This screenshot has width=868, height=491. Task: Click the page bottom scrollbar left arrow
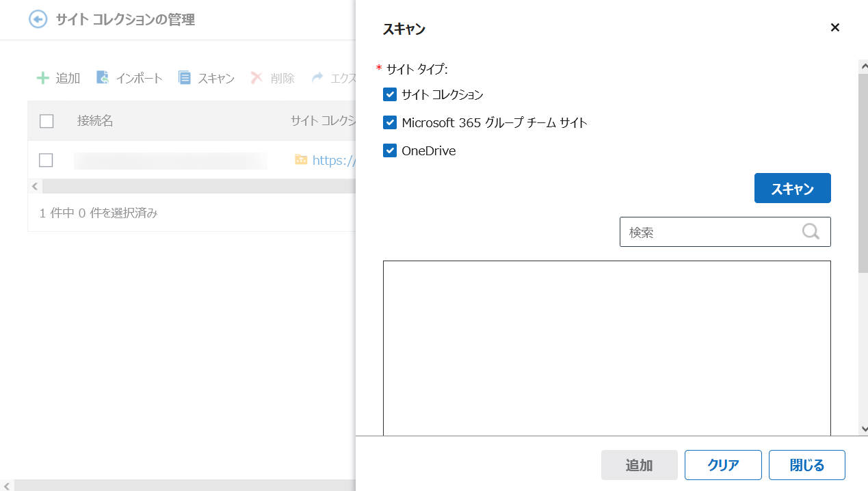click(6, 485)
